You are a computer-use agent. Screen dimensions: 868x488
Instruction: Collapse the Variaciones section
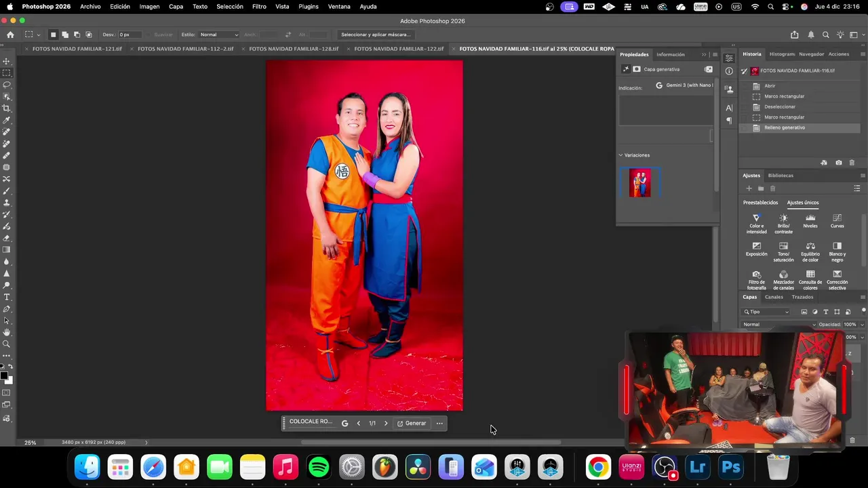click(x=620, y=155)
